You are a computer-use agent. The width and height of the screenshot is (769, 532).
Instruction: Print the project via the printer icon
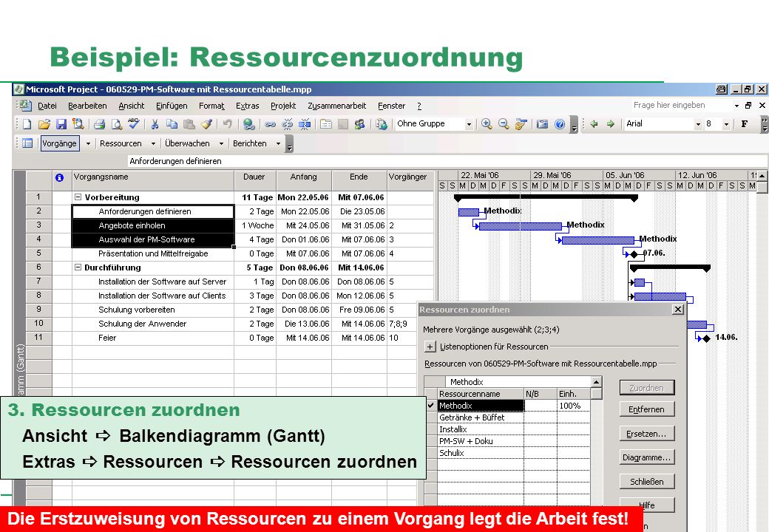click(100, 124)
